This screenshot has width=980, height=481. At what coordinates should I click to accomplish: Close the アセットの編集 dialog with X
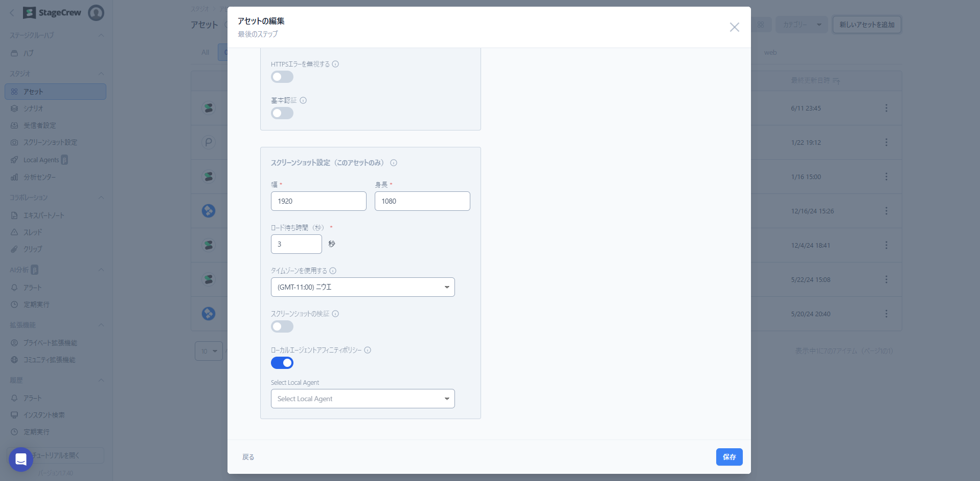tap(734, 27)
